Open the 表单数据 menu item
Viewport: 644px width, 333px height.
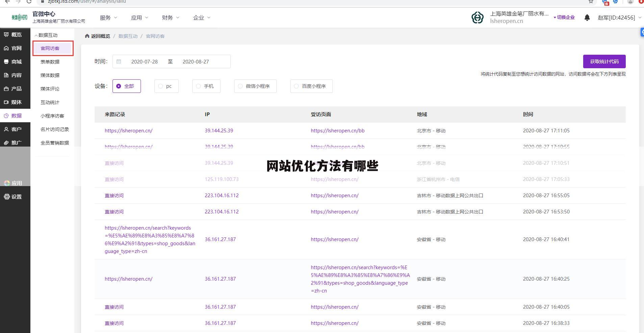tap(49, 61)
